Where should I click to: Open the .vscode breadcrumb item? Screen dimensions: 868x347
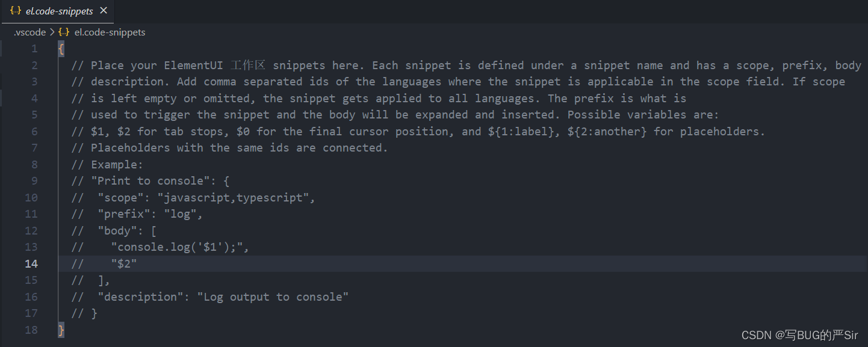pos(29,32)
